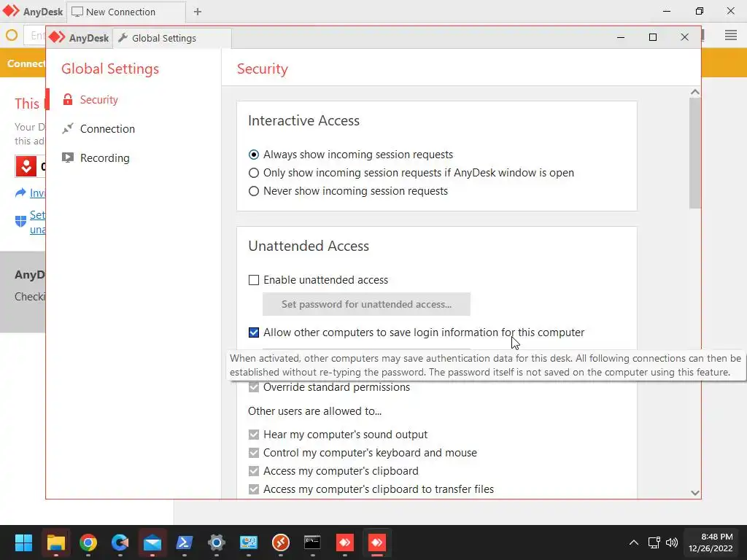747x560 pixels.
Task: Click scroll down arrow in settings panel
Action: coord(695,493)
